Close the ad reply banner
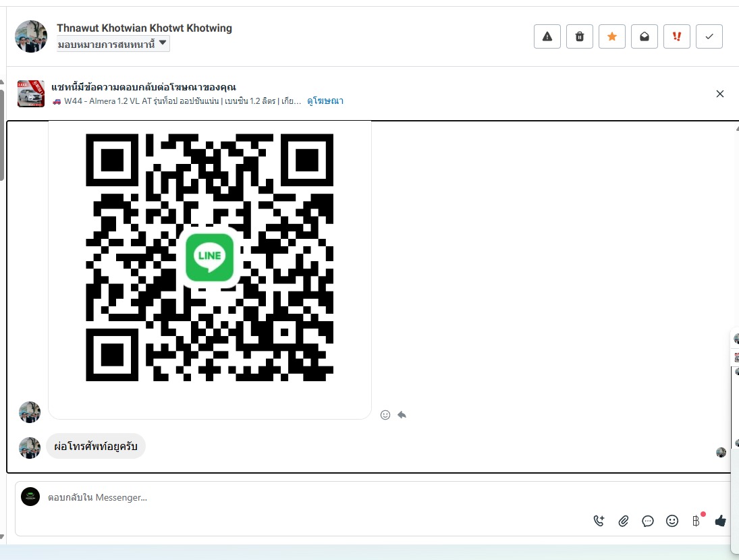Screen dimensions: 739x560 pyautogui.click(x=719, y=94)
